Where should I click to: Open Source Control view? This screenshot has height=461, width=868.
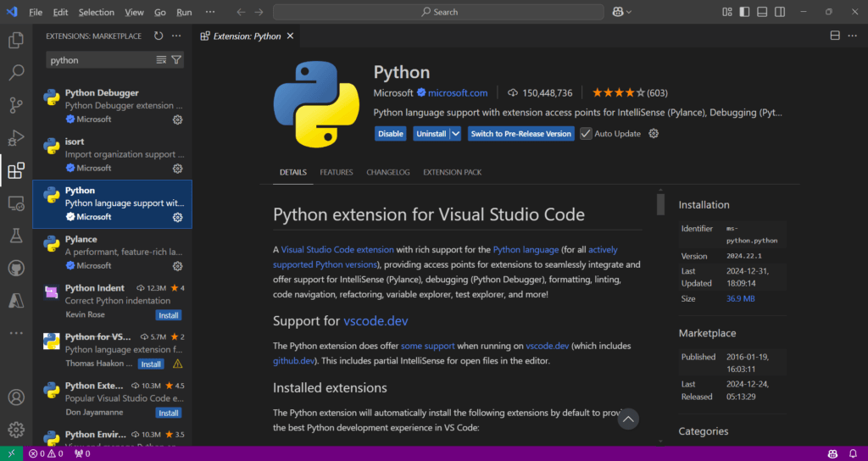coord(16,104)
